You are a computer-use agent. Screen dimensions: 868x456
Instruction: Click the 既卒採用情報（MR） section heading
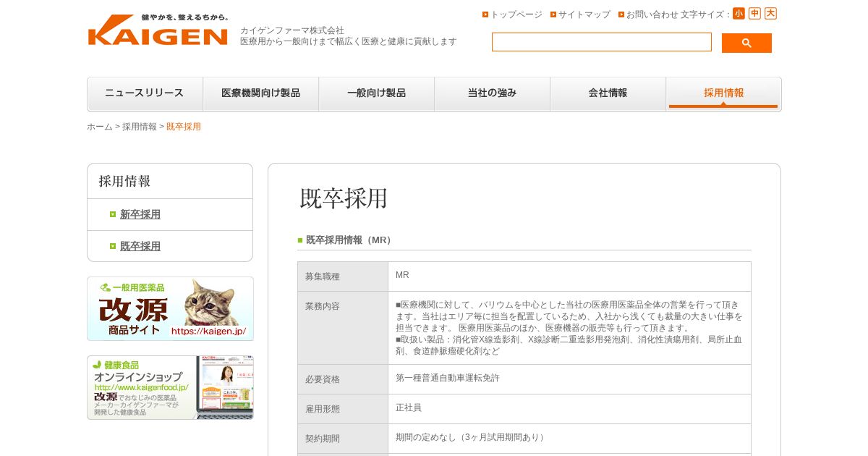[349, 240]
